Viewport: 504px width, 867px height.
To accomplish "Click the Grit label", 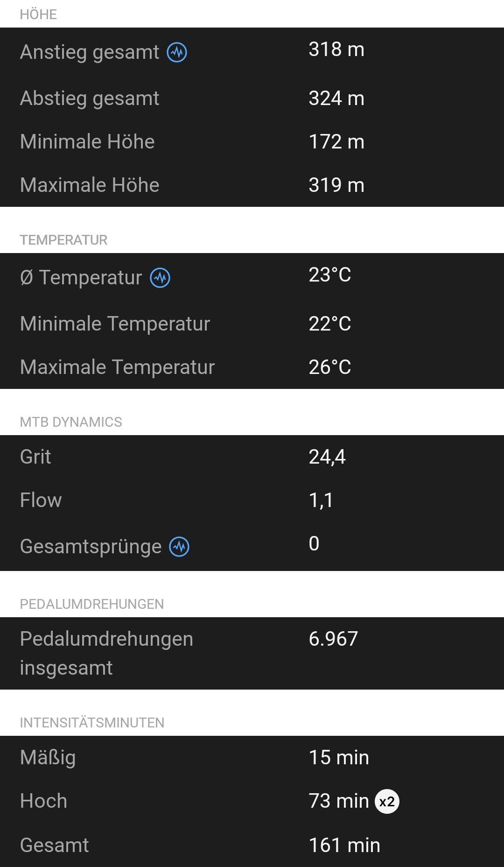I will 35,457.
